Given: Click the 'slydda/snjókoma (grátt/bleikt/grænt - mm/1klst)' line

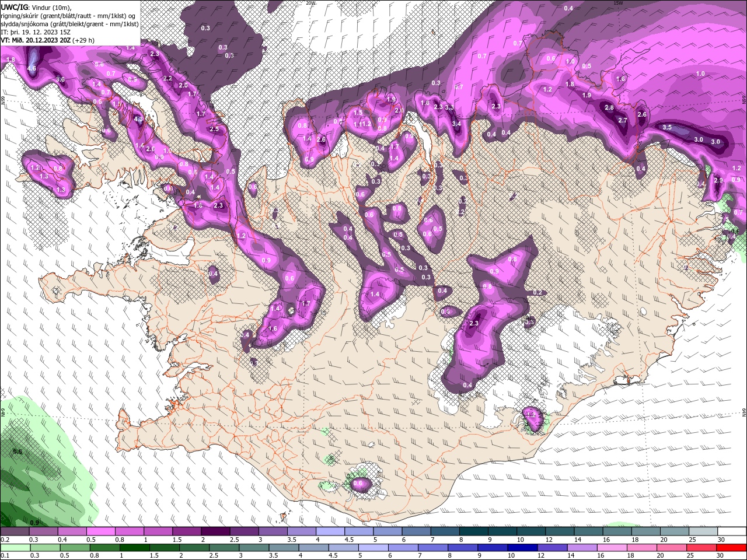Looking at the screenshot, I should click(x=69, y=24).
